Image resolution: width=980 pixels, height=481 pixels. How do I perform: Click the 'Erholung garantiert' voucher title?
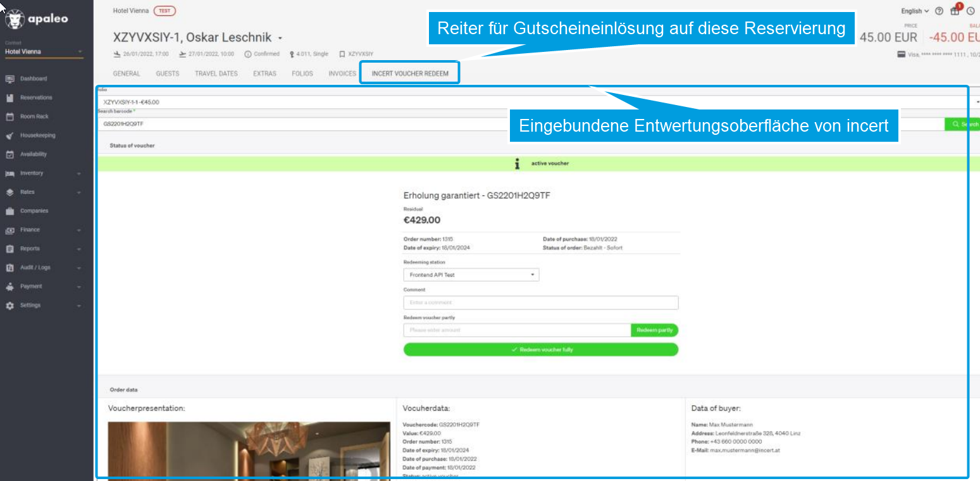(x=477, y=196)
